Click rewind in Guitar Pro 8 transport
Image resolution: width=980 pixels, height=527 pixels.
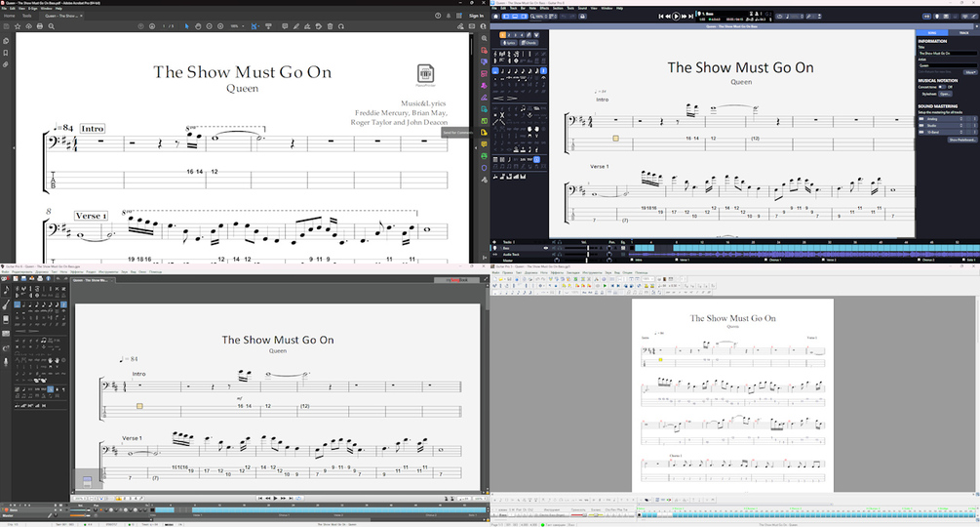[668, 17]
